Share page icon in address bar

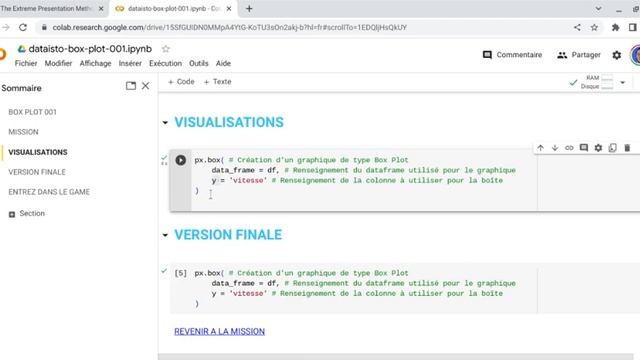coord(577,27)
